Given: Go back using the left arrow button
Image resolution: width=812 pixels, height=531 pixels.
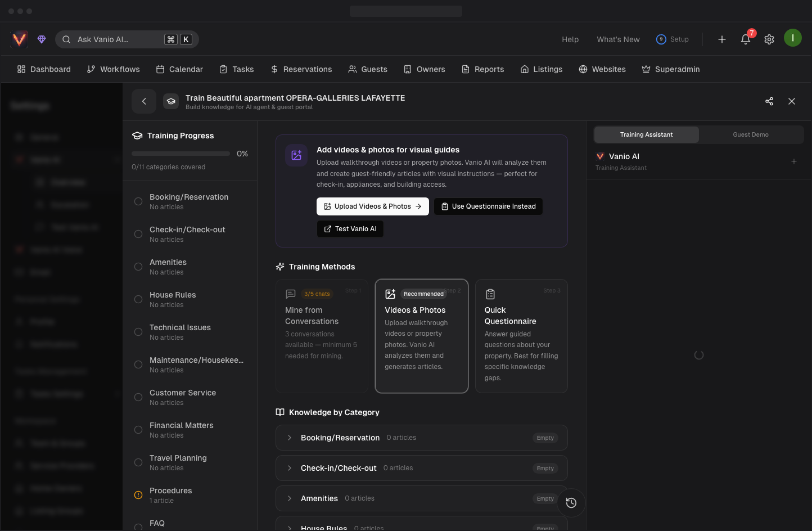Looking at the screenshot, I should (144, 101).
